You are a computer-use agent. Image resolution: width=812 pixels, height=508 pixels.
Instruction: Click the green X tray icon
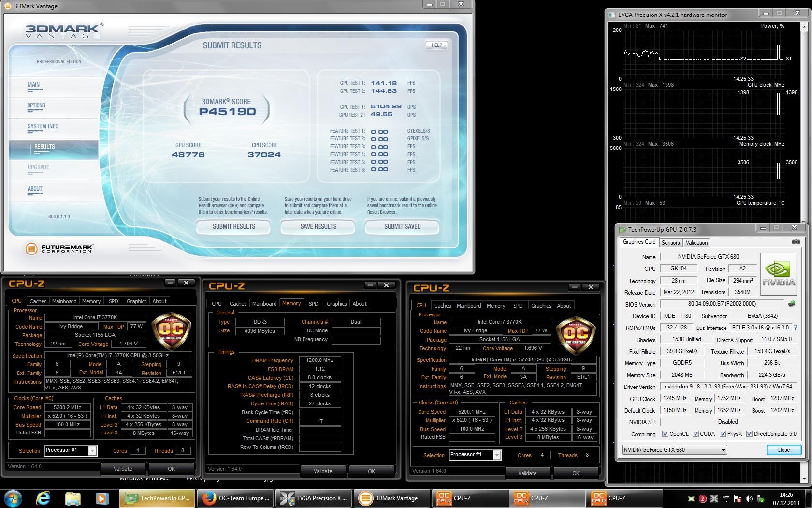tap(691, 499)
